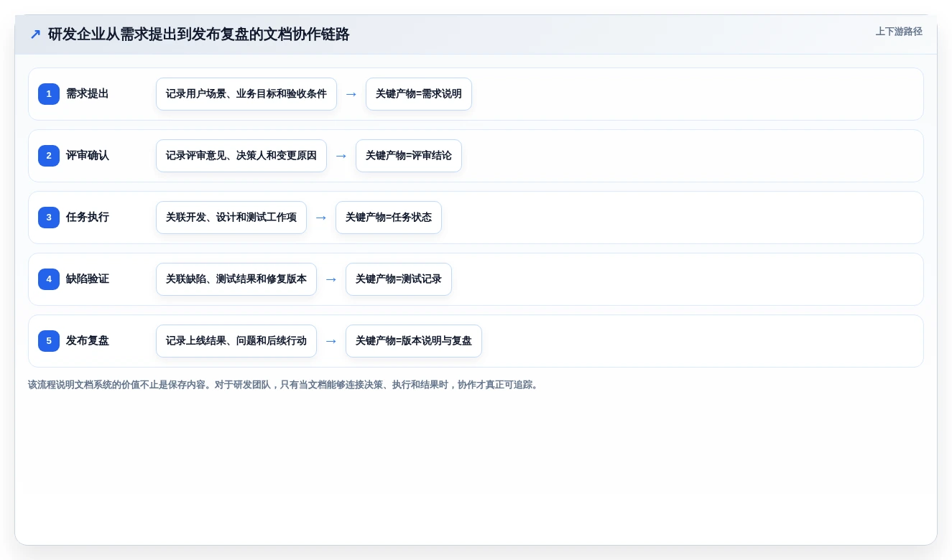952x560 pixels.
Task: Select the 关键产物=需求说明 box
Action: (x=419, y=94)
